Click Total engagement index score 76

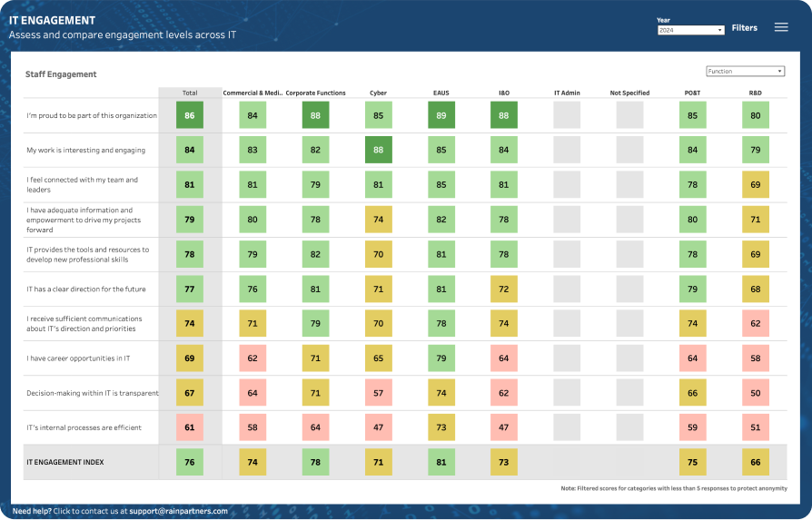(x=190, y=462)
